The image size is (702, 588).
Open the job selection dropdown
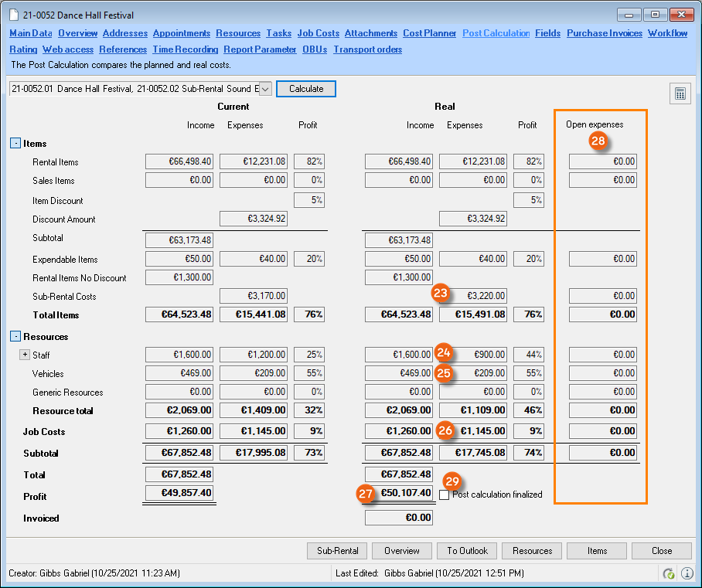pyautogui.click(x=265, y=89)
